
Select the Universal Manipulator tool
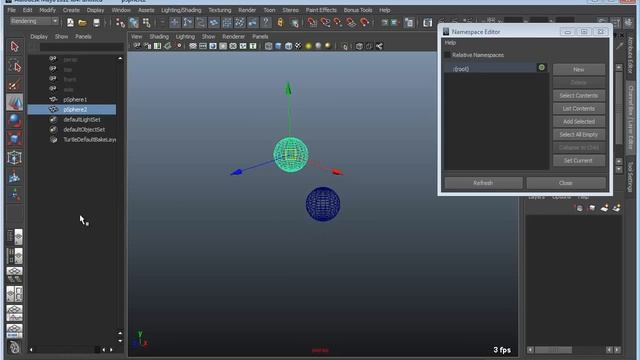[15, 158]
